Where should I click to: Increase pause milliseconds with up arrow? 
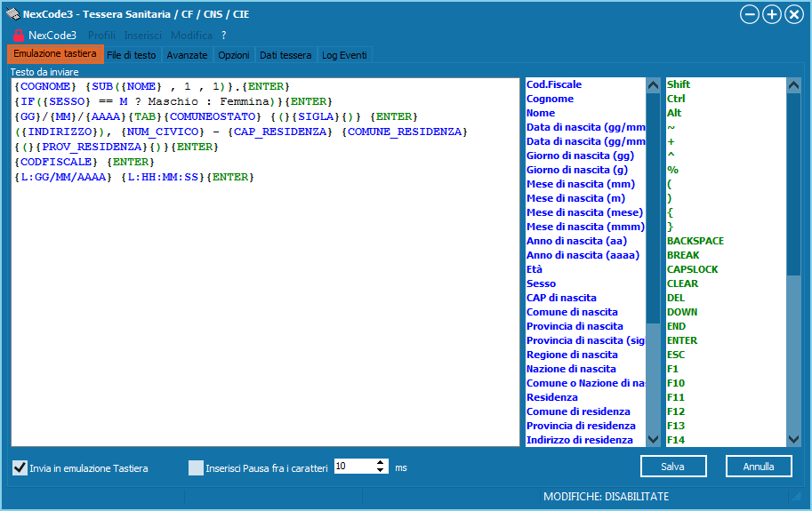[x=382, y=463]
